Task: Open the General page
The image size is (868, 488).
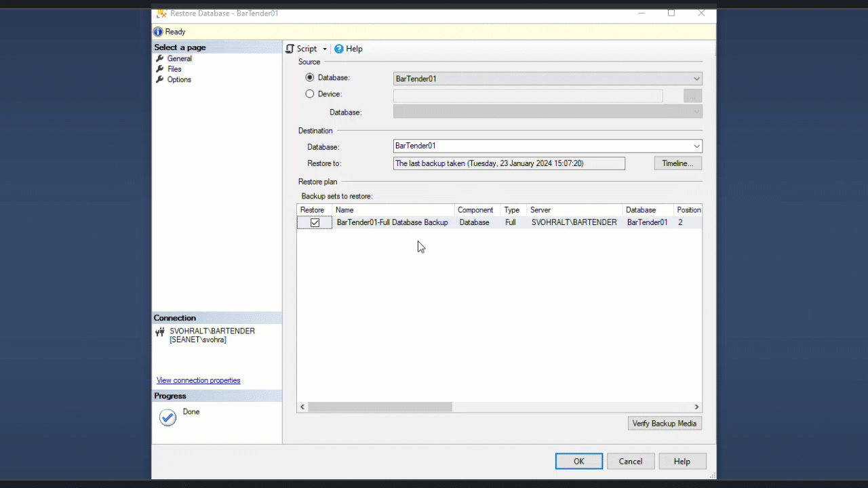Action: click(x=180, y=58)
